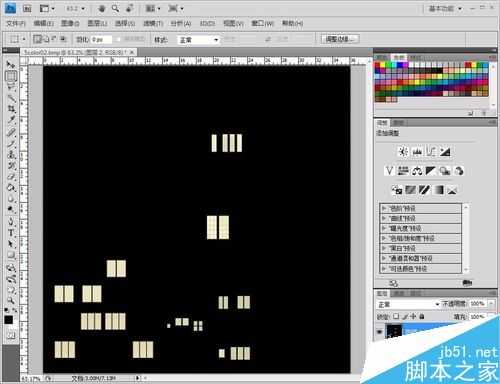The width and height of the screenshot is (500, 384).
Task: Open the 窗口(W) menu
Action: pos(262,23)
